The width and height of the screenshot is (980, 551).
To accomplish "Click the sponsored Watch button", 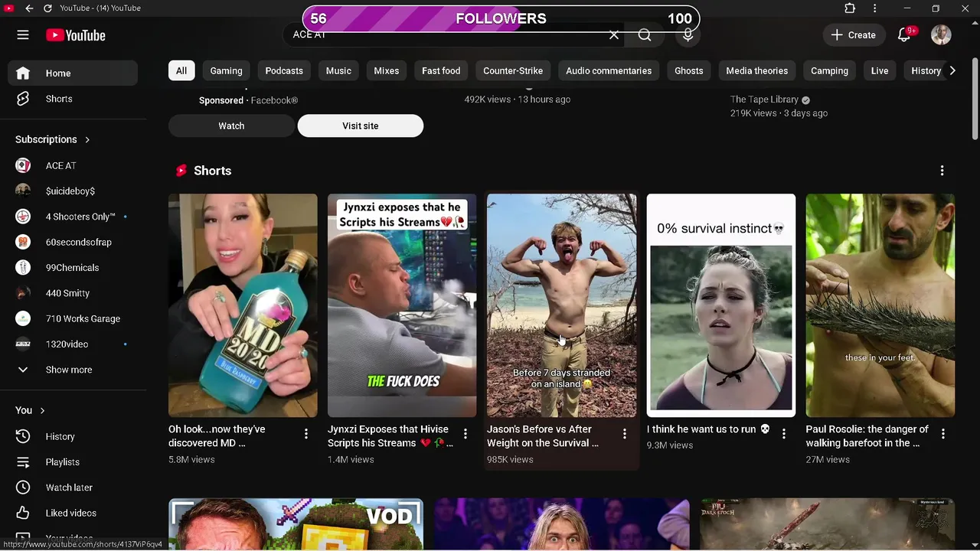I will [x=231, y=126].
